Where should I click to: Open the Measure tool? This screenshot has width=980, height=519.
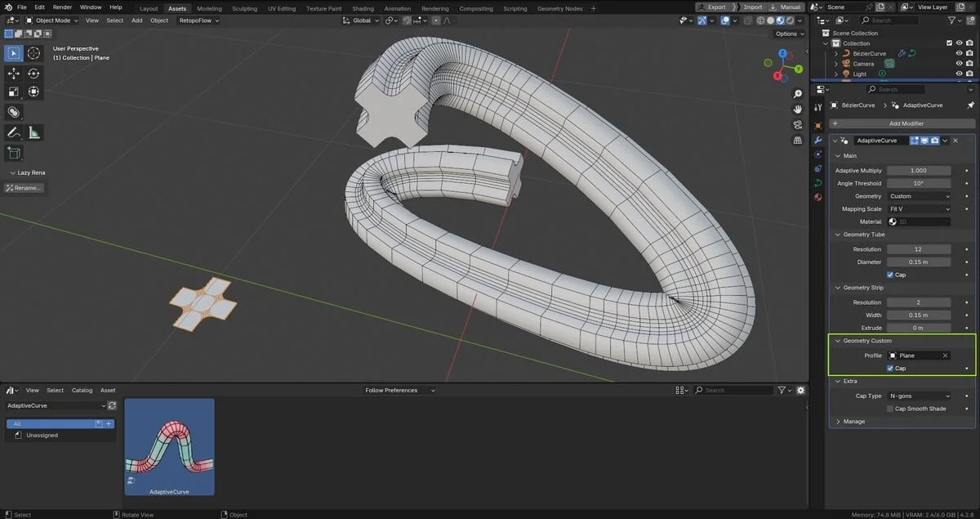[x=34, y=132]
